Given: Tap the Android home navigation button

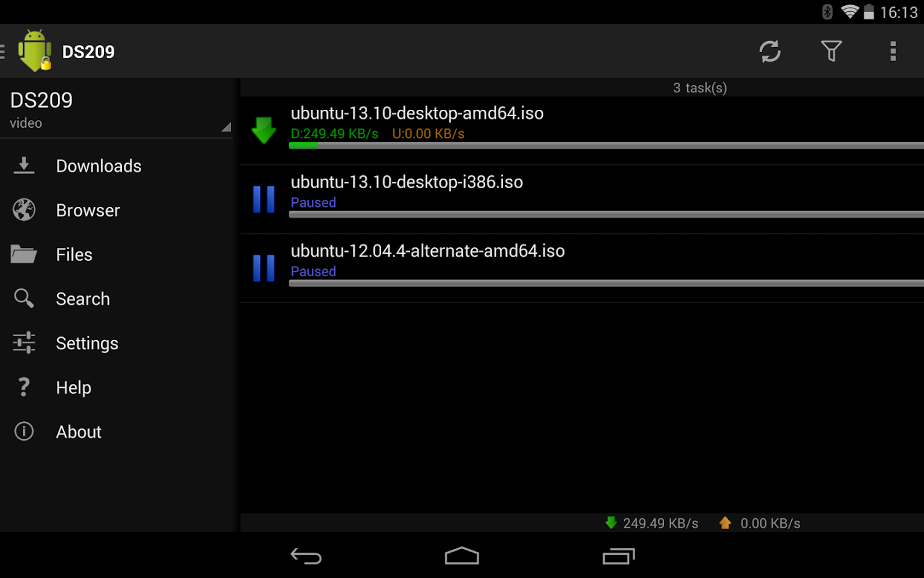Looking at the screenshot, I should (462, 556).
